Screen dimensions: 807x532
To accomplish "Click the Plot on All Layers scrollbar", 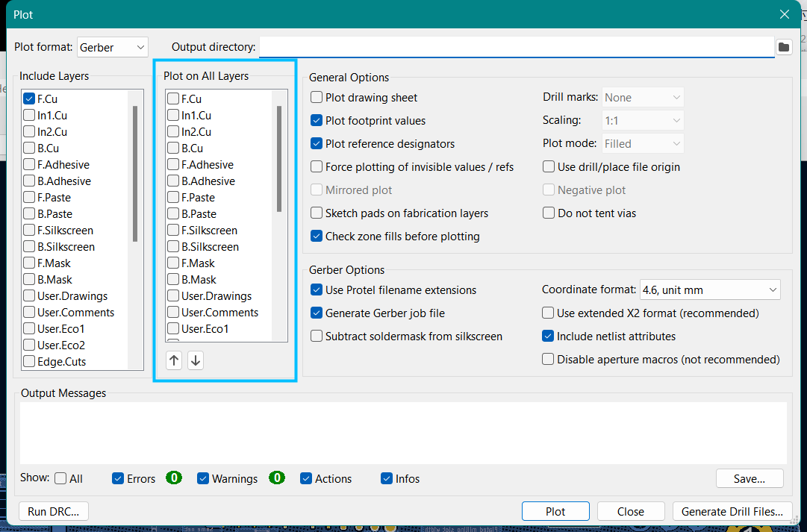I will (279, 159).
